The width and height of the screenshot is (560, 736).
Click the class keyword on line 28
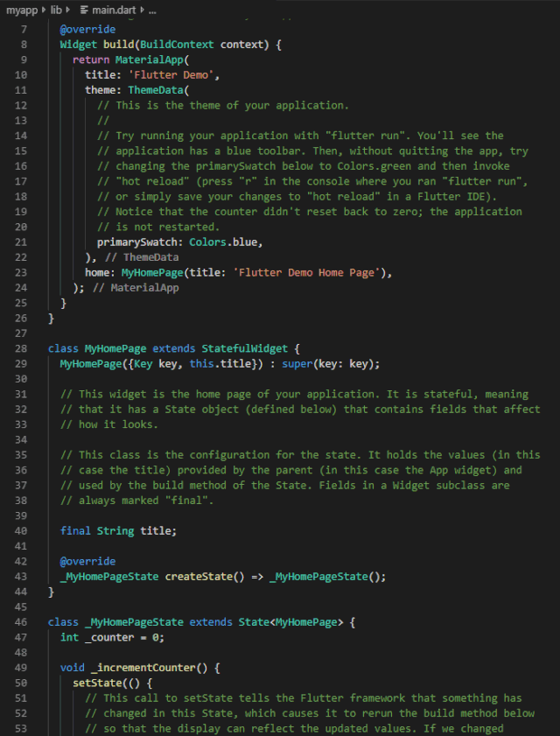click(x=63, y=349)
